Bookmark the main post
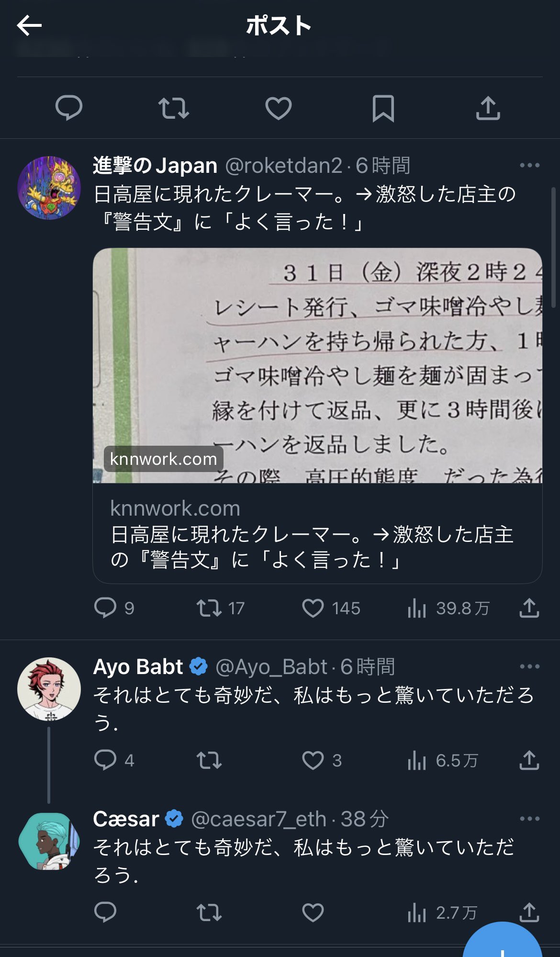 click(x=383, y=108)
